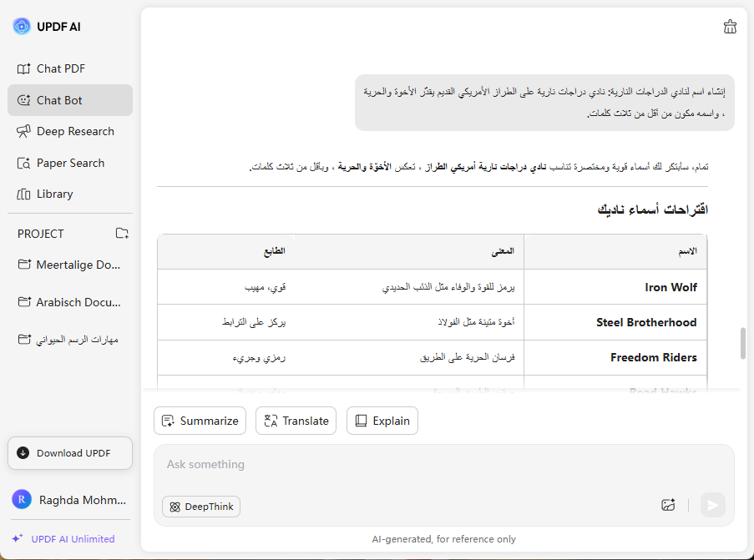Choose the Explain action
The width and height of the screenshot is (754, 560).
(x=382, y=421)
